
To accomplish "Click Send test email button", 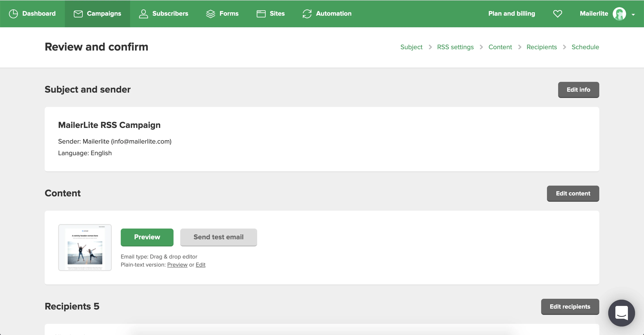I will pos(218,237).
